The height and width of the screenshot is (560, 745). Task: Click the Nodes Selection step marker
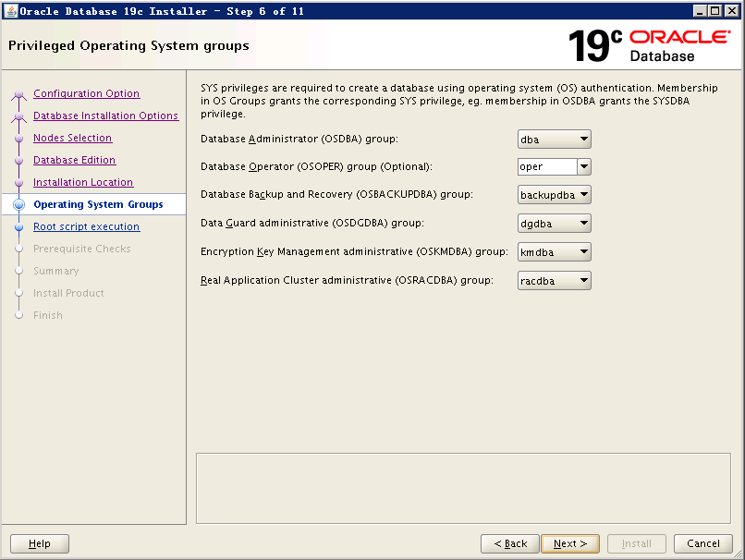[19, 139]
